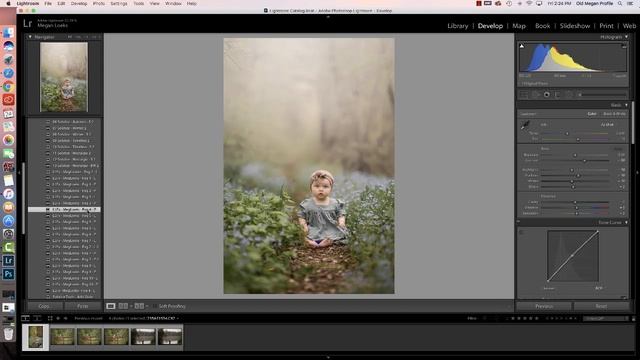Screen dimensions: 640x360
Task: Open iTunes from the Dock
Action: (x=8, y=194)
